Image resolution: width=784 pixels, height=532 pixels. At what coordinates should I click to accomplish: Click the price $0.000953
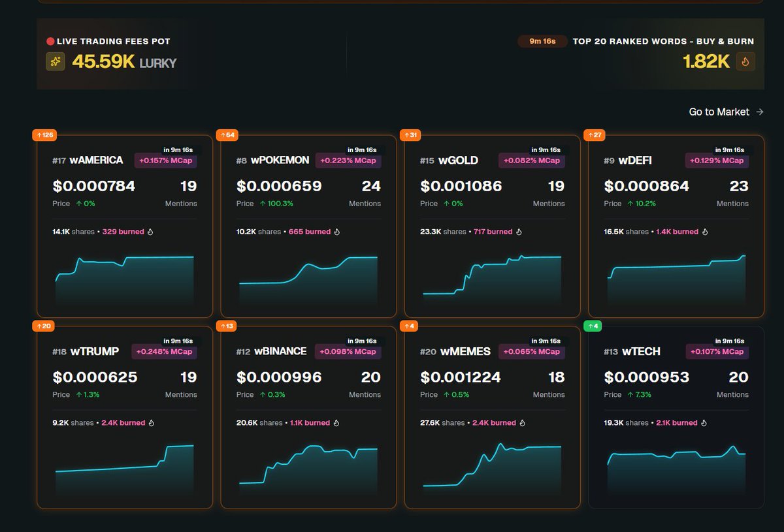[x=647, y=377]
